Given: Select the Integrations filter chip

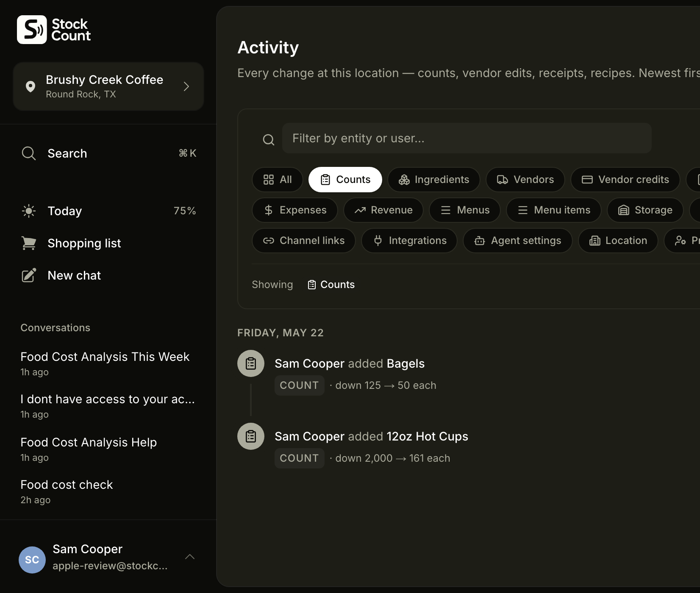Looking at the screenshot, I should point(409,241).
